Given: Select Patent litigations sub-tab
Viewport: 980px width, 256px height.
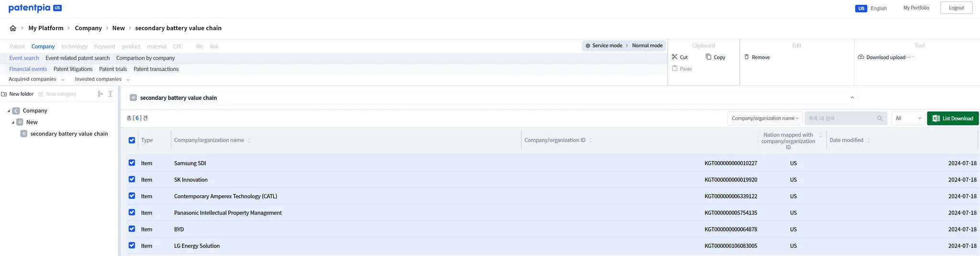Looking at the screenshot, I should 73,69.
